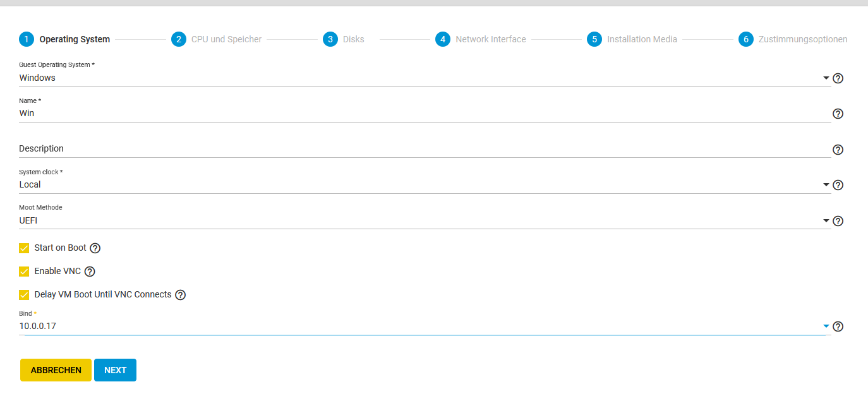Show help for Bind address field

(x=838, y=326)
